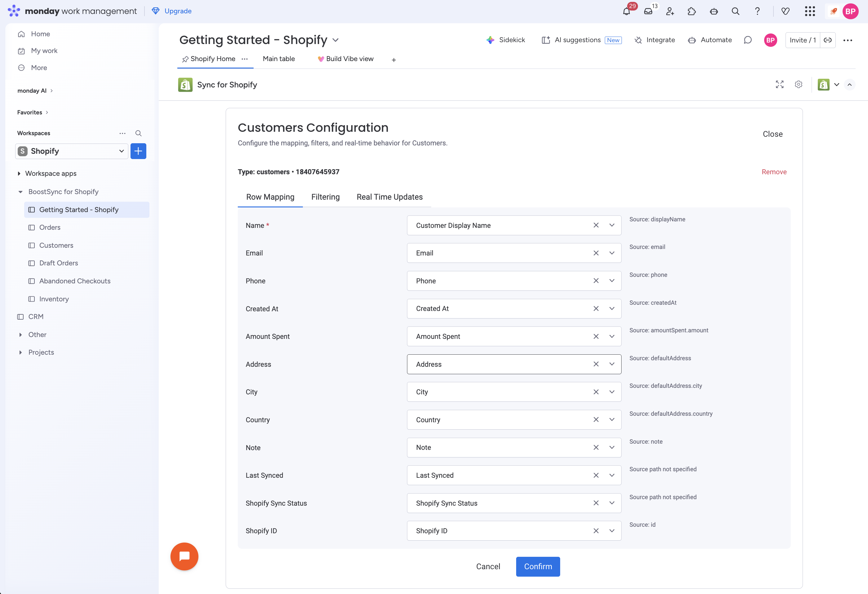Screen dimensions: 868x594
Task: Click the heart favorites icon in top bar
Action: [x=786, y=11]
